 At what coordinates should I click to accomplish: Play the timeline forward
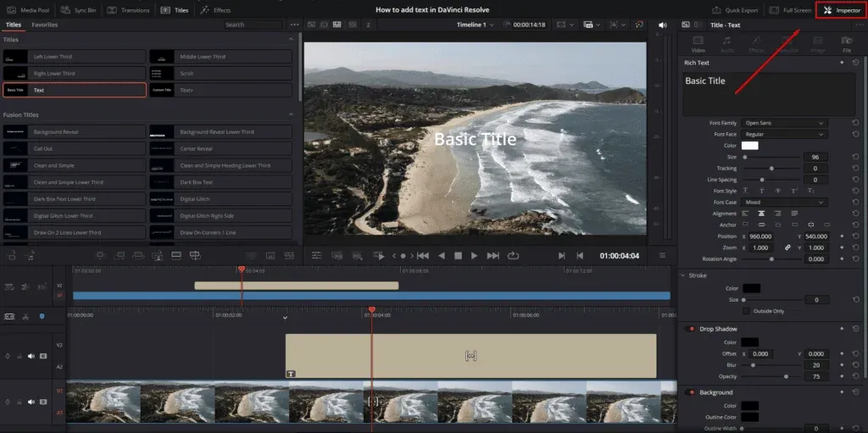(x=475, y=255)
